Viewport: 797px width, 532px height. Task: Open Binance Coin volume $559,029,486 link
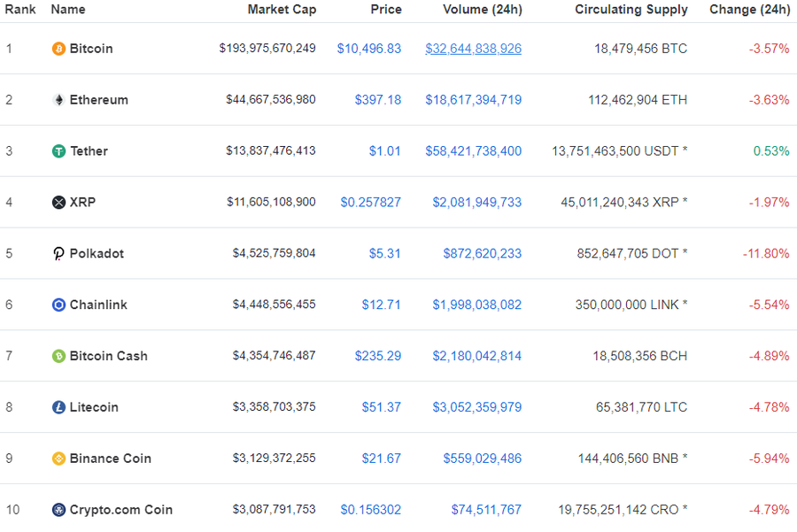point(483,459)
